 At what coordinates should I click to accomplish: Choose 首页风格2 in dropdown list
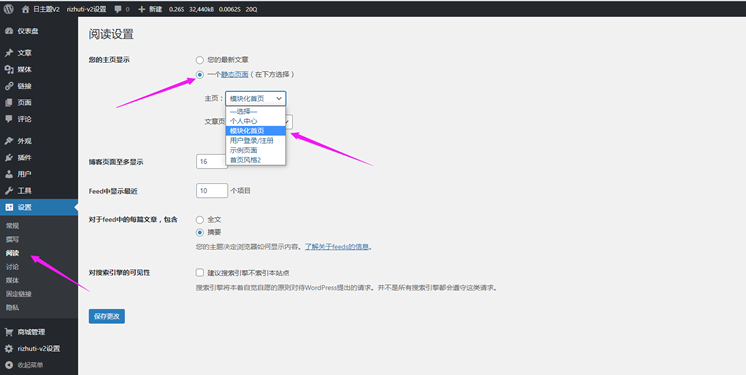coord(255,160)
